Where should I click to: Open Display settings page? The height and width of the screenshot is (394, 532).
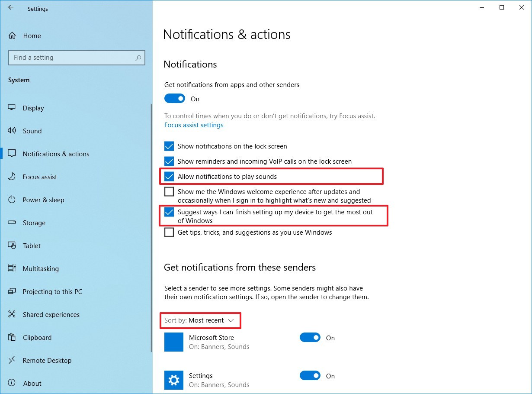click(33, 108)
